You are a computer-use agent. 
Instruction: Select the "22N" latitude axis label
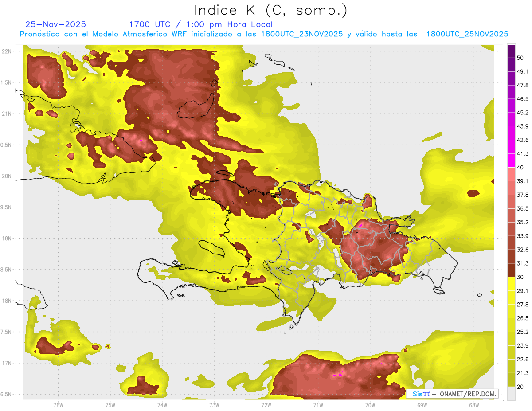(x=7, y=51)
